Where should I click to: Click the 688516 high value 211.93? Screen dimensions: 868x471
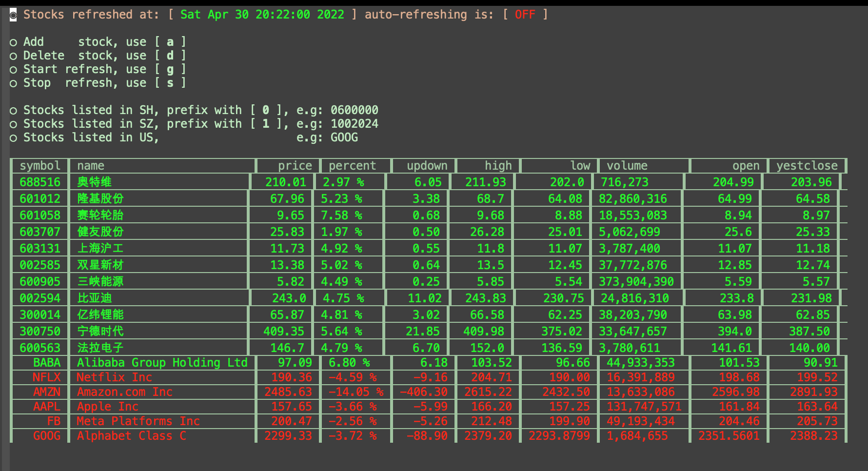click(486, 182)
